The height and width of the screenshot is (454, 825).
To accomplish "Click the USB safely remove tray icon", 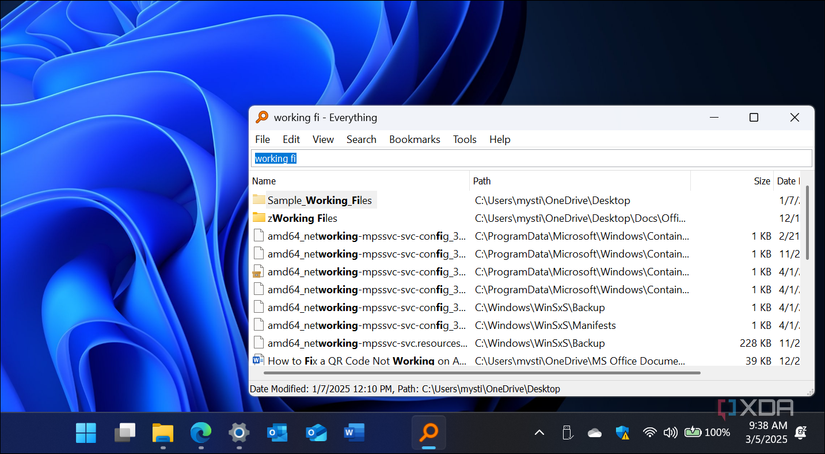I will click(567, 432).
